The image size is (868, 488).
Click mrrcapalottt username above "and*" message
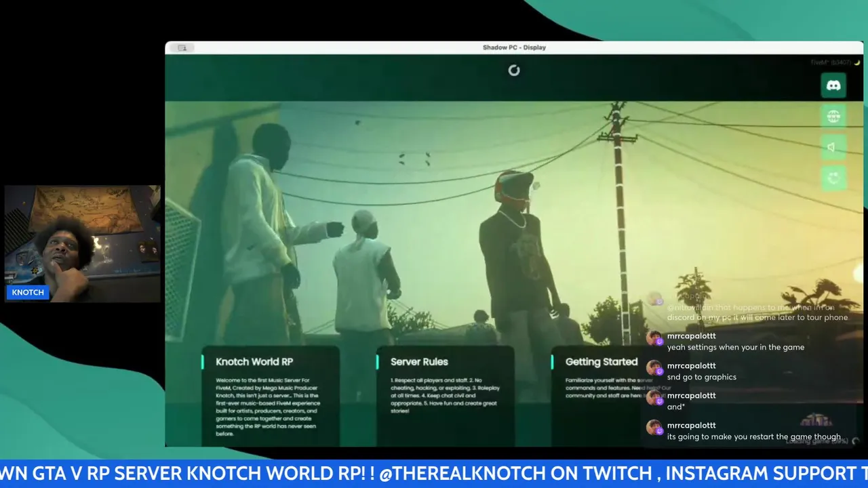[691, 395]
